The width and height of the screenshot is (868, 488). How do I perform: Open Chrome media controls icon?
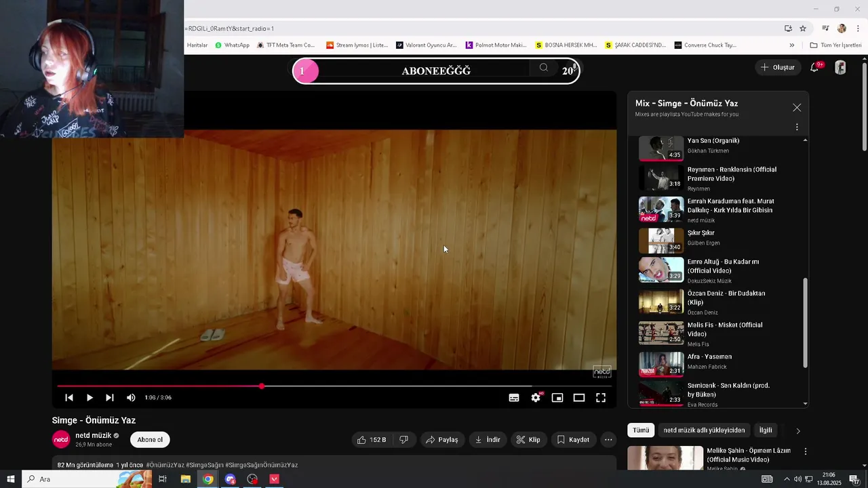pyautogui.click(x=825, y=28)
